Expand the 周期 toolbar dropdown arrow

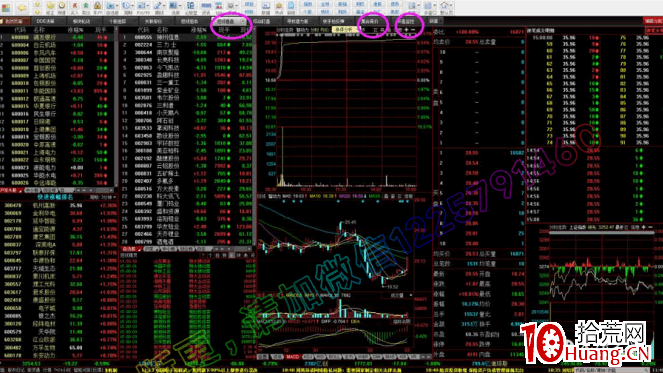(132, 6)
